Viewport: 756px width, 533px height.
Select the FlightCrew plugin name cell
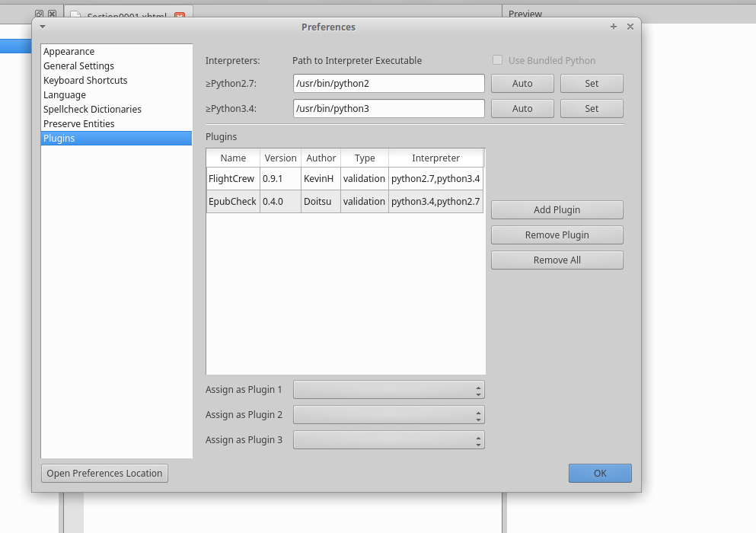tap(234, 178)
